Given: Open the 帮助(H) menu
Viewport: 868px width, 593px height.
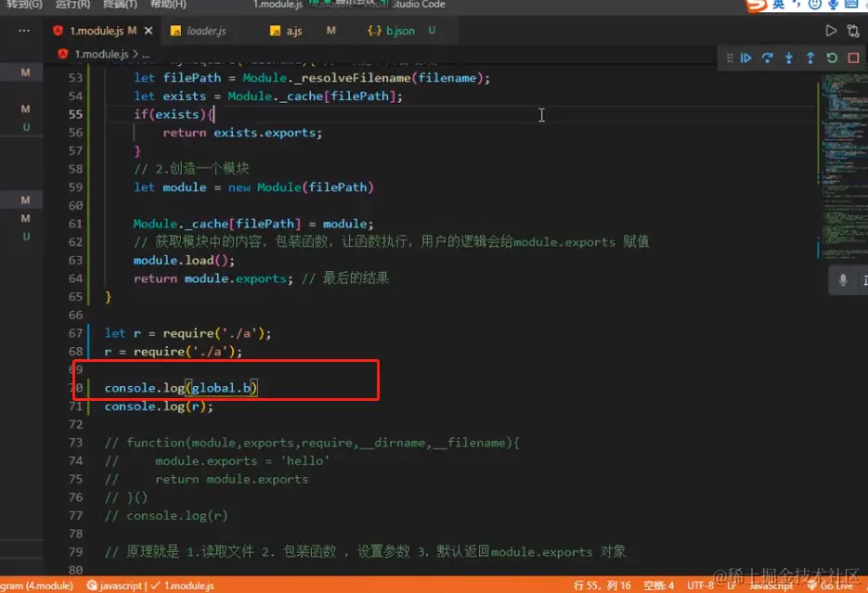Looking at the screenshot, I should click(168, 5).
